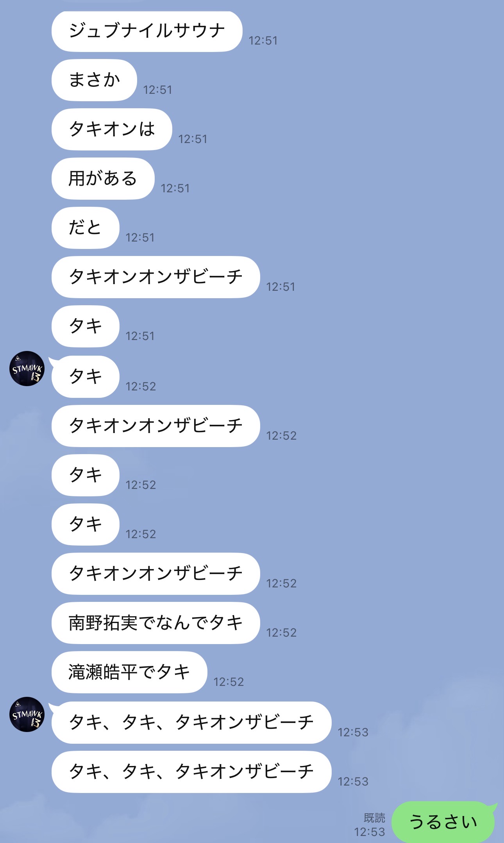Select the タキオンは message bubble
Viewport: 504px width, 843px height.
112,129
